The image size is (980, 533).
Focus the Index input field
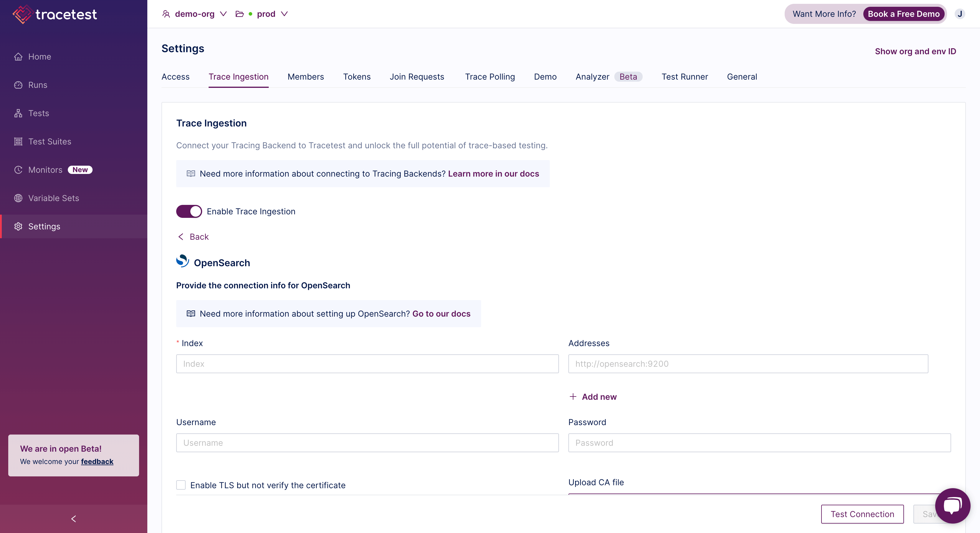coord(367,364)
